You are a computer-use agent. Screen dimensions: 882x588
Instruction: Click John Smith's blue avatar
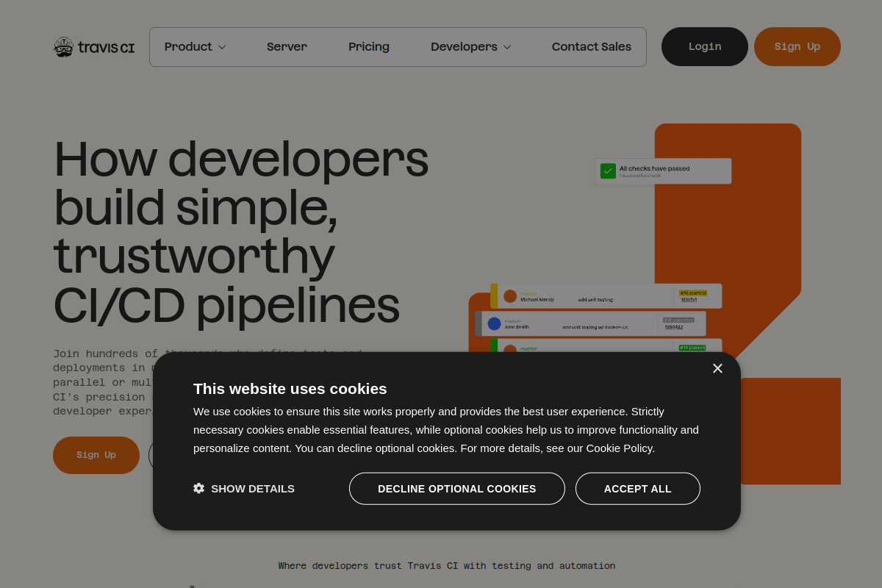494,323
